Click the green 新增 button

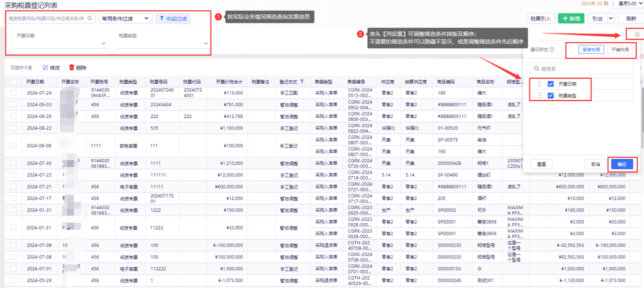(x=571, y=18)
